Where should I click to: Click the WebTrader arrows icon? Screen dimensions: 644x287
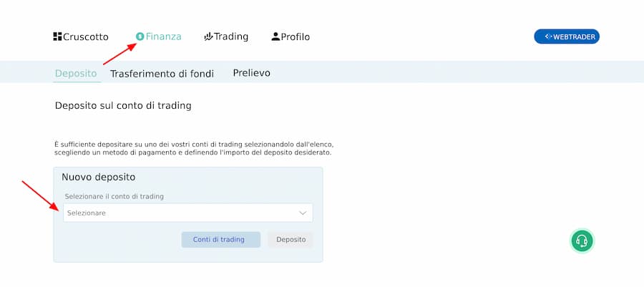click(x=548, y=37)
